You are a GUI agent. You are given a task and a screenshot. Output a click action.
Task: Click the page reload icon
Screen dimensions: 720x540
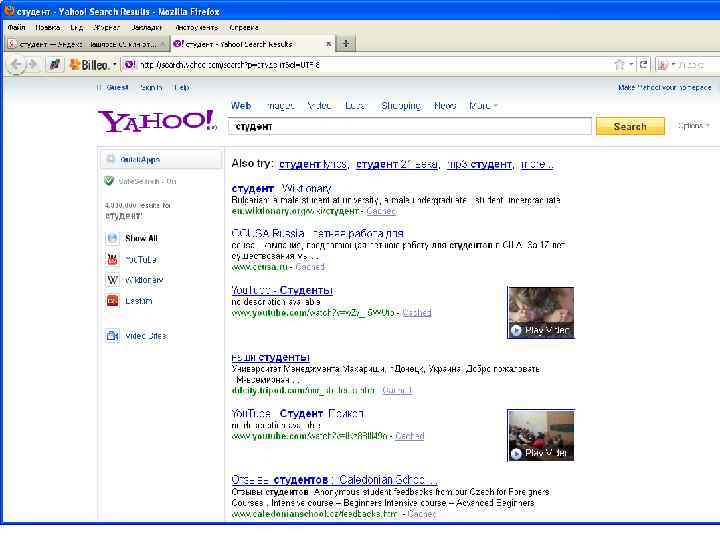click(643, 65)
